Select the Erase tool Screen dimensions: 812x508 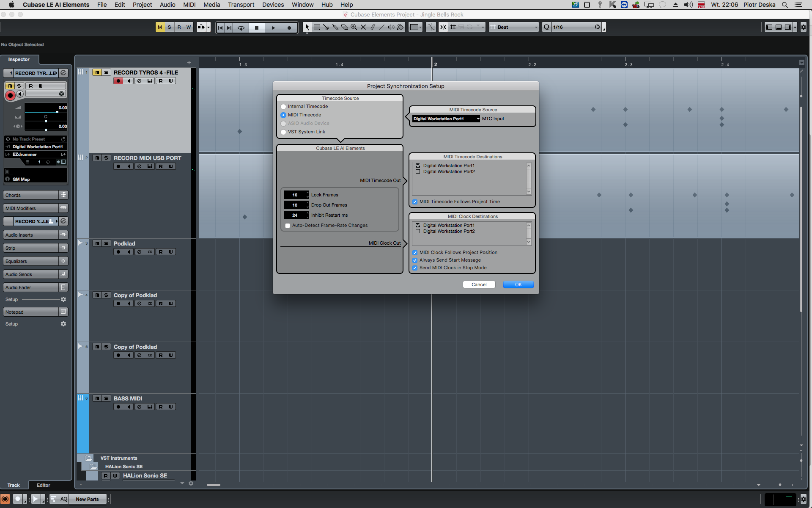345,27
